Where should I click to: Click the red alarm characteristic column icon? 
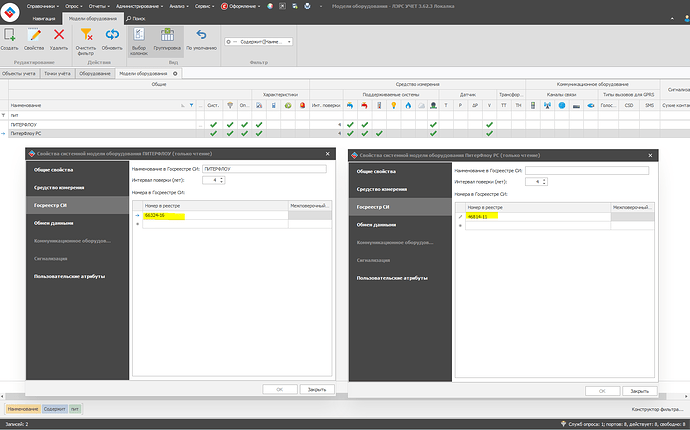tap(302, 105)
